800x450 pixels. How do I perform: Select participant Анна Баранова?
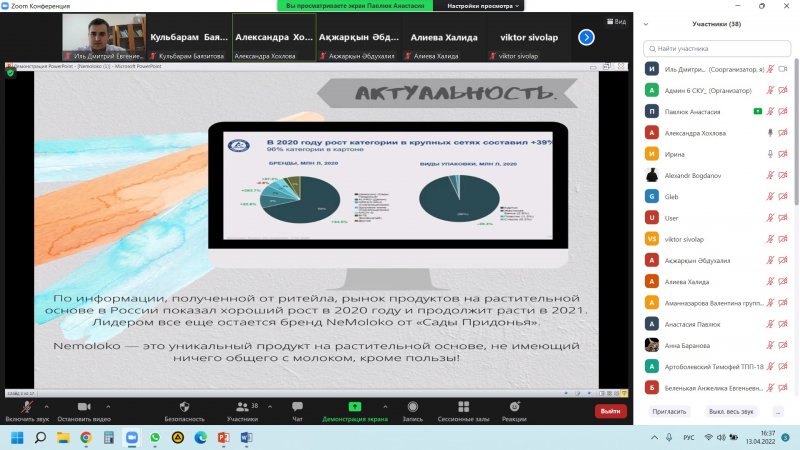[717, 345]
